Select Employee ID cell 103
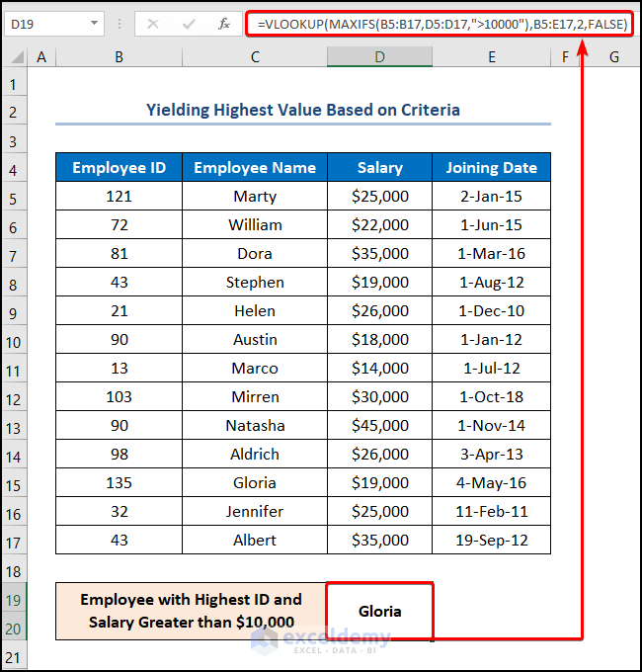Screen dimensions: 642x672 tap(120, 397)
